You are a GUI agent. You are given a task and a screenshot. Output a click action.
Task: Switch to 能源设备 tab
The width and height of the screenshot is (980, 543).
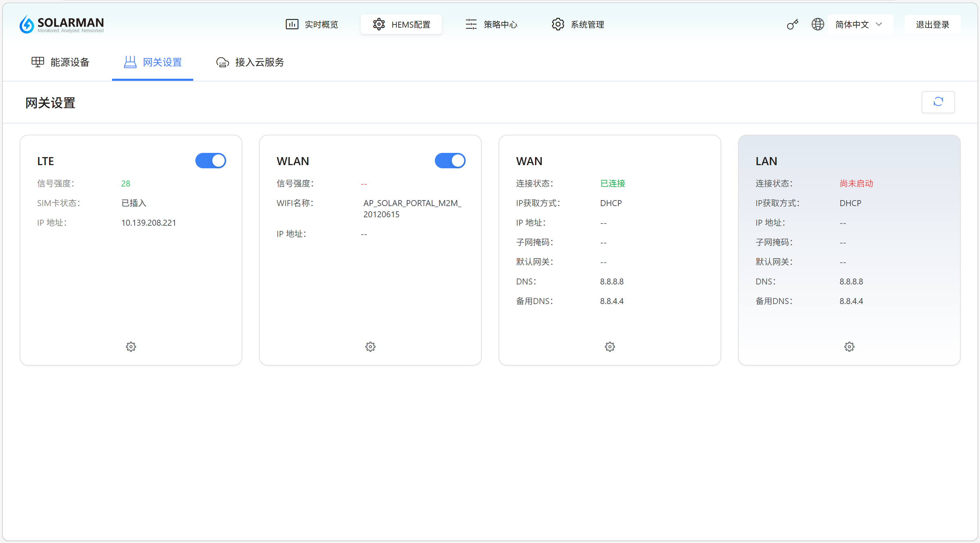point(61,62)
